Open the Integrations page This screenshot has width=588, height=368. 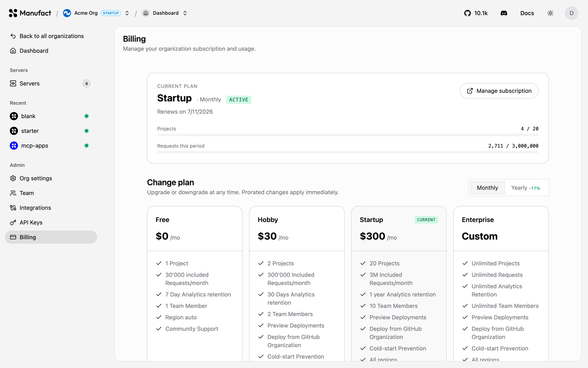click(51, 208)
